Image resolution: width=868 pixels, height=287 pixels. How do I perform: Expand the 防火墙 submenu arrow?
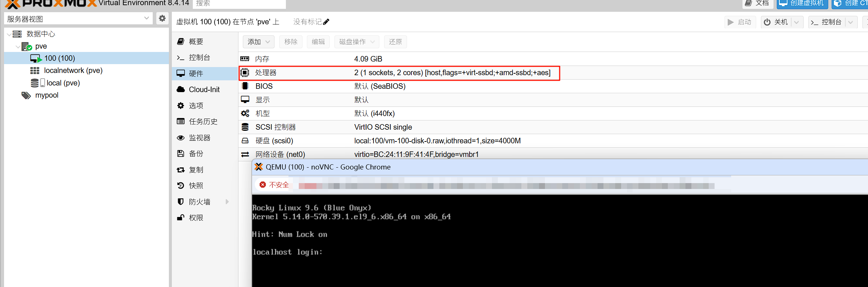click(227, 202)
